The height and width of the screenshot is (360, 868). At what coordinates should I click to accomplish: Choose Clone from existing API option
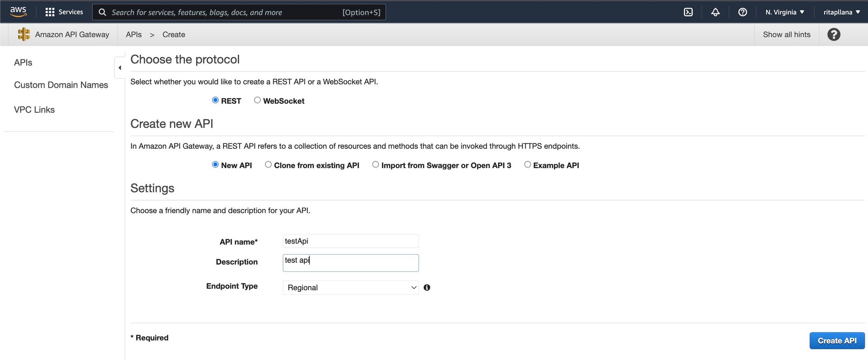pyautogui.click(x=268, y=165)
